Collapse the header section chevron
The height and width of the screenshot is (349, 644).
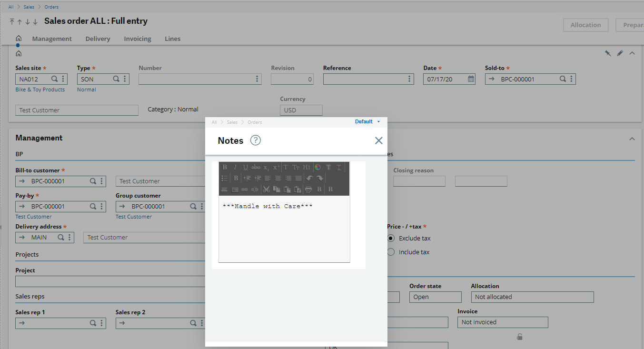[x=632, y=53]
